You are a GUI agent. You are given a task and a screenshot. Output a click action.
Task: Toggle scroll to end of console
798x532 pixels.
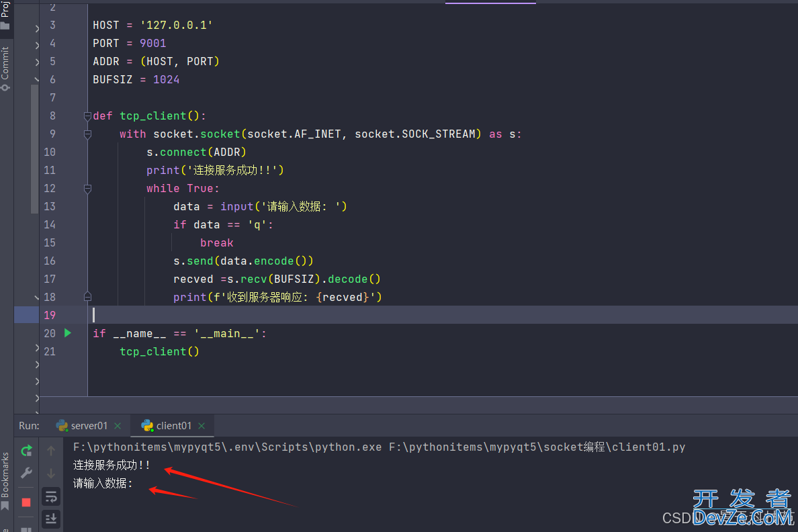tap(51, 519)
